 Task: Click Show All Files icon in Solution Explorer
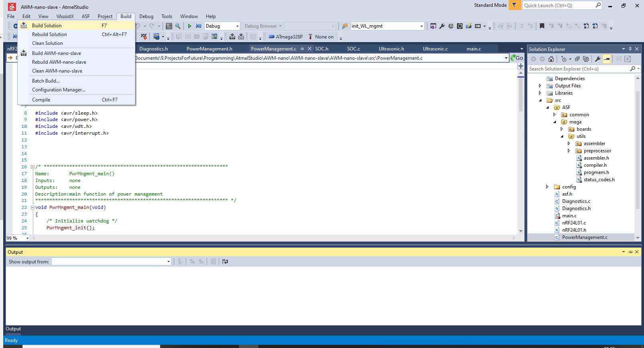(586, 59)
